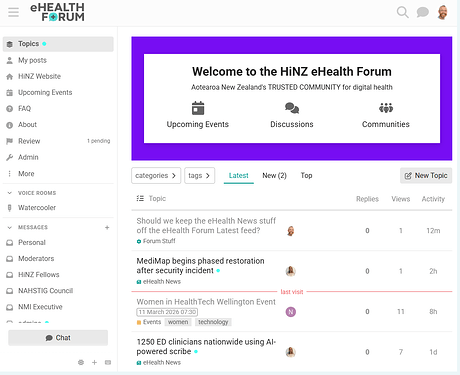
Task: Filter by the women tag
Action: (178, 322)
